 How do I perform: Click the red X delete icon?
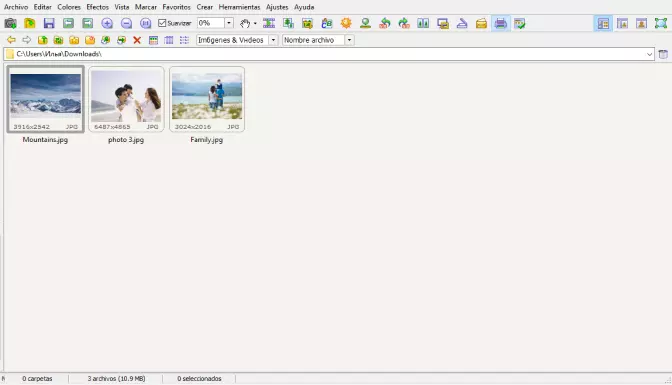137,40
